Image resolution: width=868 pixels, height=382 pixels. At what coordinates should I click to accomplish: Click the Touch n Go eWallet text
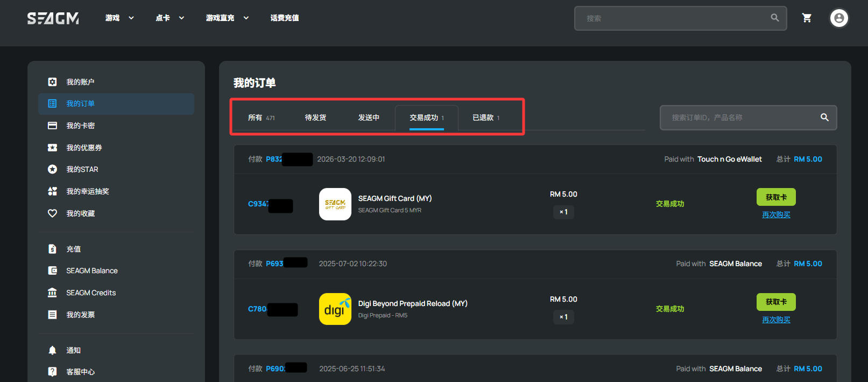[730, 159]
